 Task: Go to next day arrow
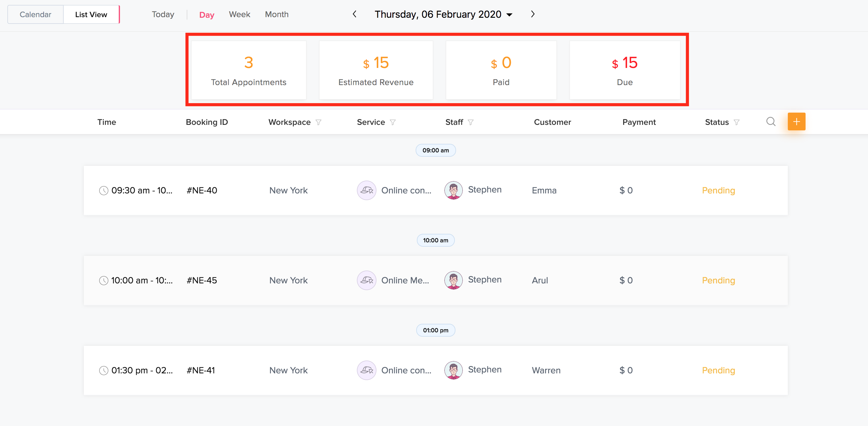(x=532, y=14)
